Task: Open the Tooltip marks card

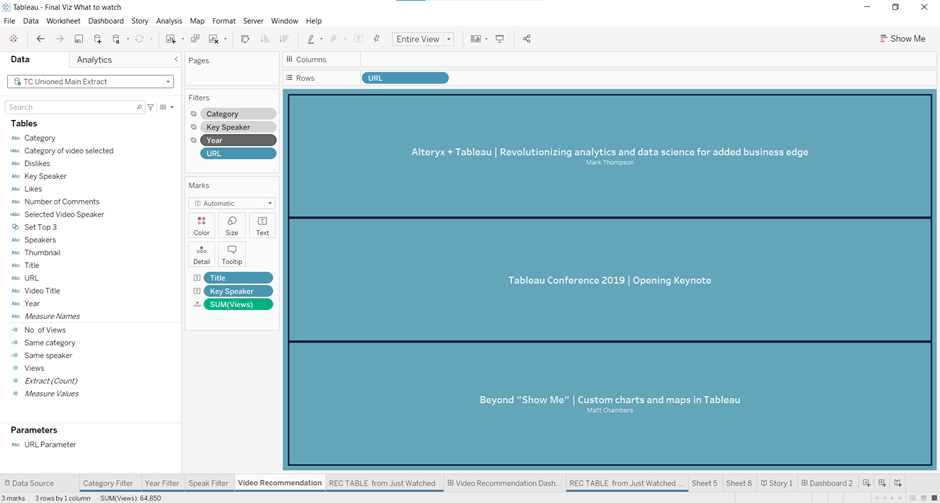Action: (232, 254)
